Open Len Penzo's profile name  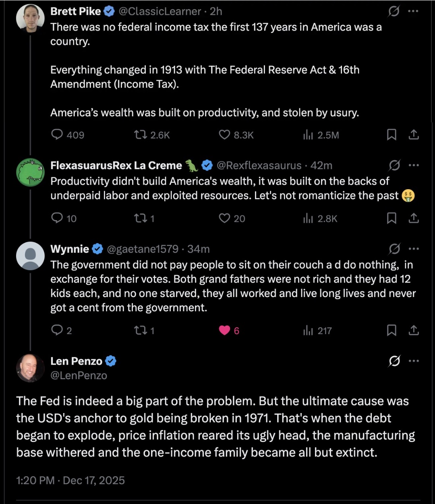[76, 361]
